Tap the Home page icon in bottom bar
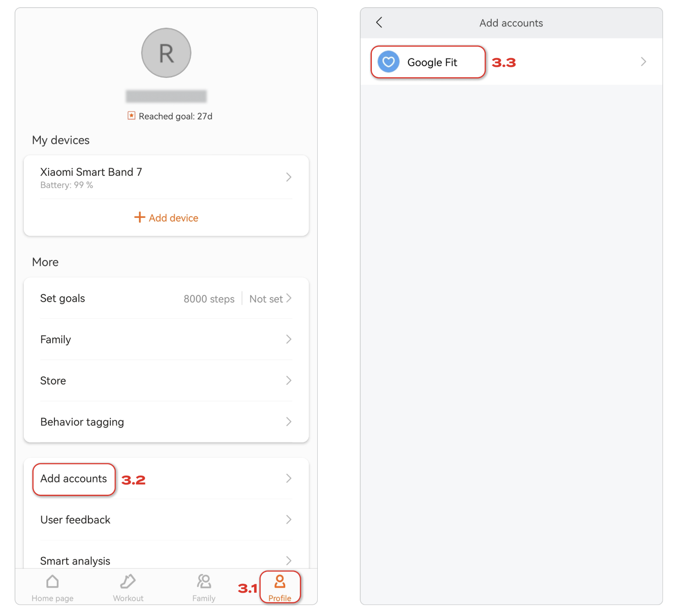The image size is (674, 616). 53,582
